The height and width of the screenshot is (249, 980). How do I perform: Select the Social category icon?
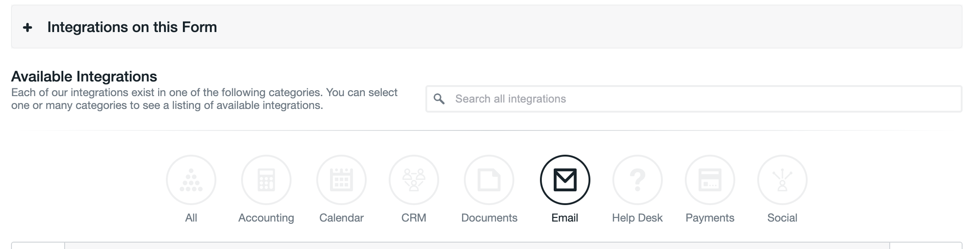(x=782, y=180)
